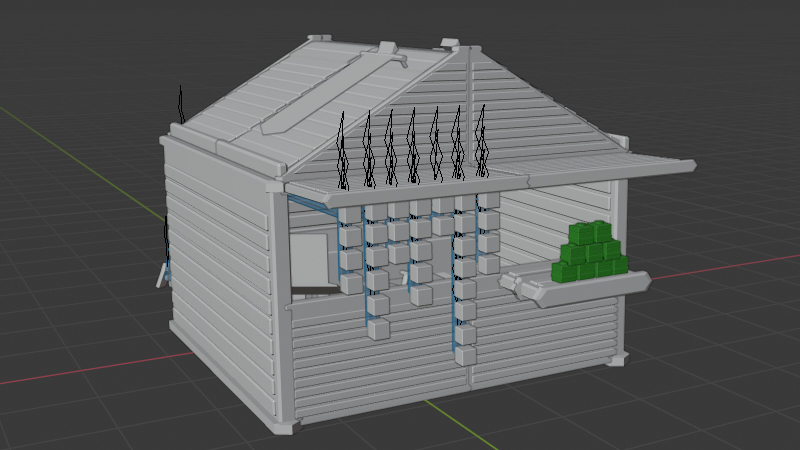
Task: Select the lone black squiggle above left roof edge
Action: (x=181, y=105)
